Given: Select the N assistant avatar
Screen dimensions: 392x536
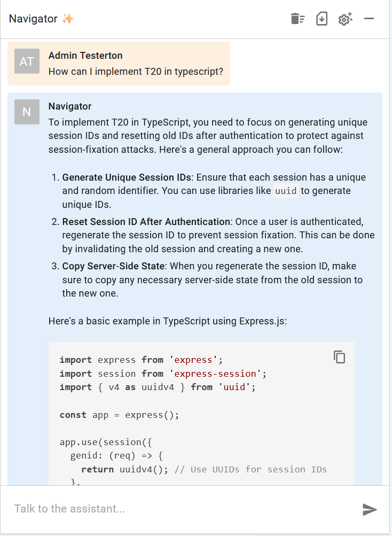Looking at the screenshot, I should pos(27,112).
